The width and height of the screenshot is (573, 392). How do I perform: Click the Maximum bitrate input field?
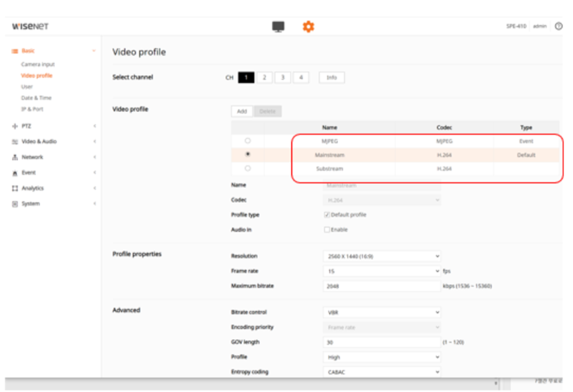point(382,286)
